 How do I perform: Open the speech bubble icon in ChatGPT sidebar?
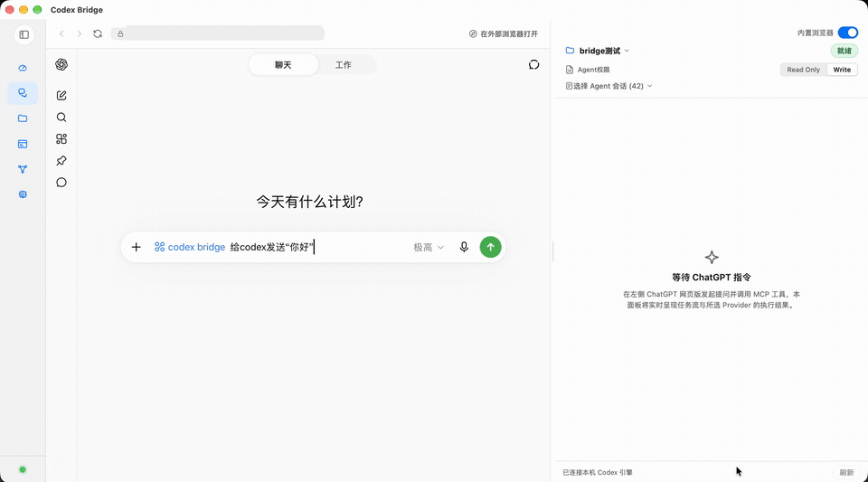[61, 183]
